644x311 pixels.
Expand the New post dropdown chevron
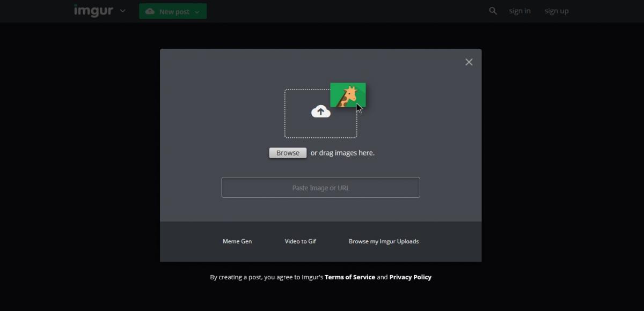tap(197, 12)
